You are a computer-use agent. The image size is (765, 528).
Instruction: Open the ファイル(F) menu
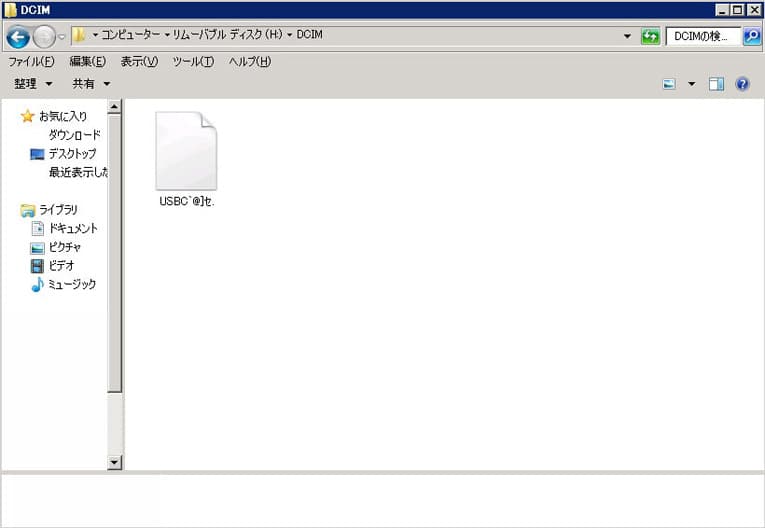31,62
